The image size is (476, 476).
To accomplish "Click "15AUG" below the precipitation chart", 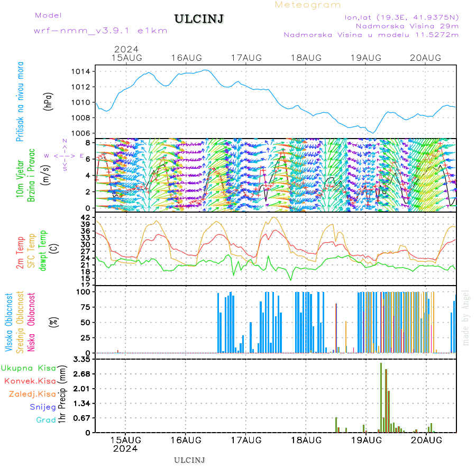I will [x=126, y=440].
